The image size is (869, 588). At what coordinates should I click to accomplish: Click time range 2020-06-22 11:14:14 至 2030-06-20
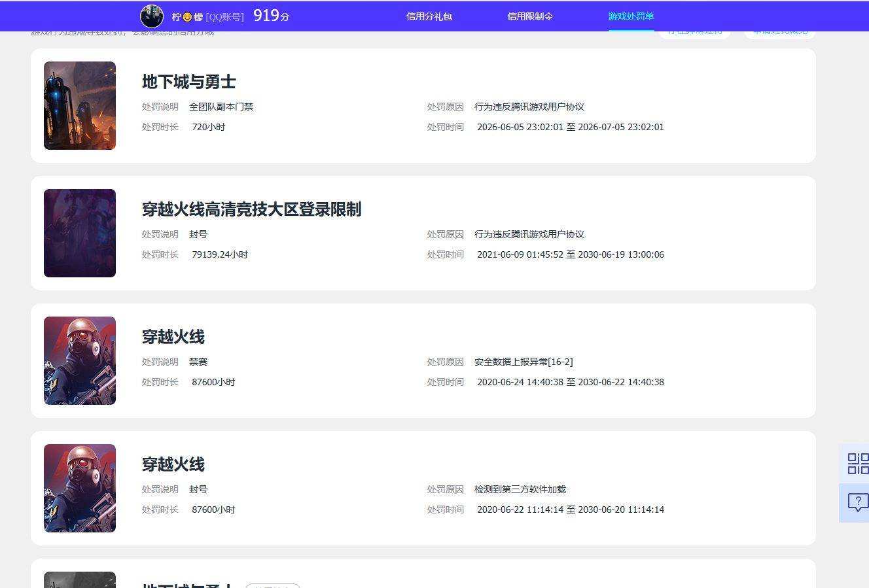coord(571,510)
